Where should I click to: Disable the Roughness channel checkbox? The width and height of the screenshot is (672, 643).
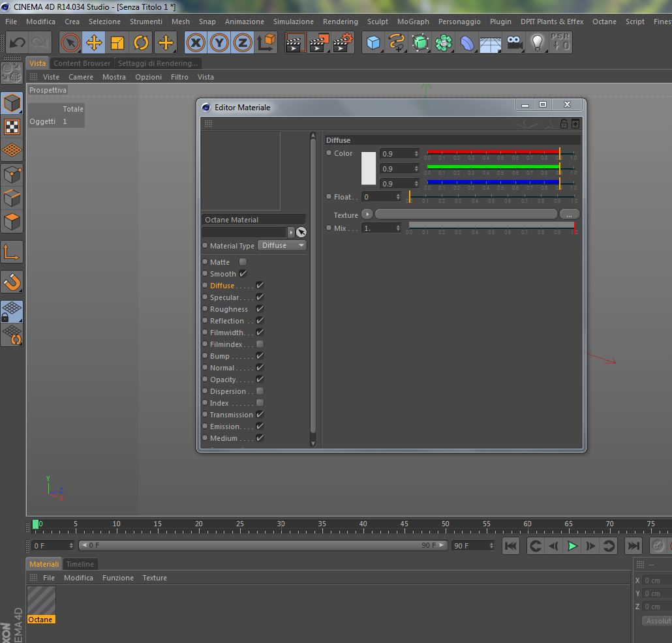[260, 309]
